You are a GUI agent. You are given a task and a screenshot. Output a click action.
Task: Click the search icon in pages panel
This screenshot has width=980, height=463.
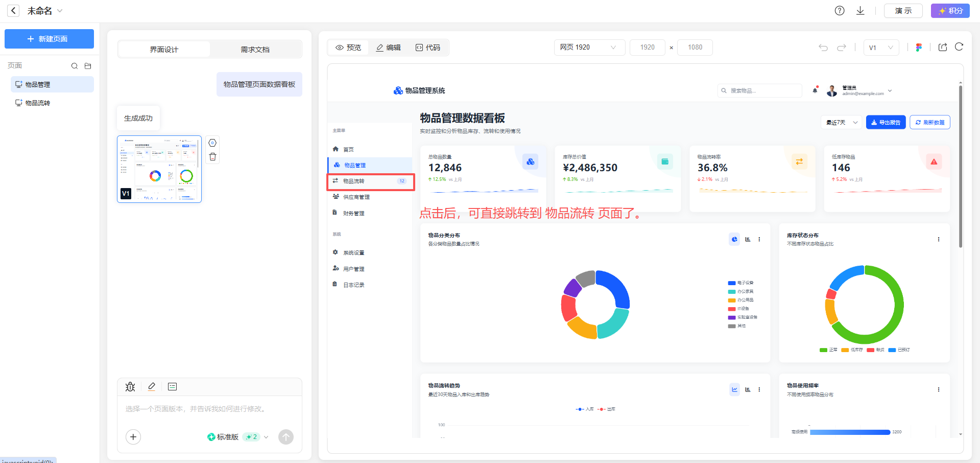(75, 66)
